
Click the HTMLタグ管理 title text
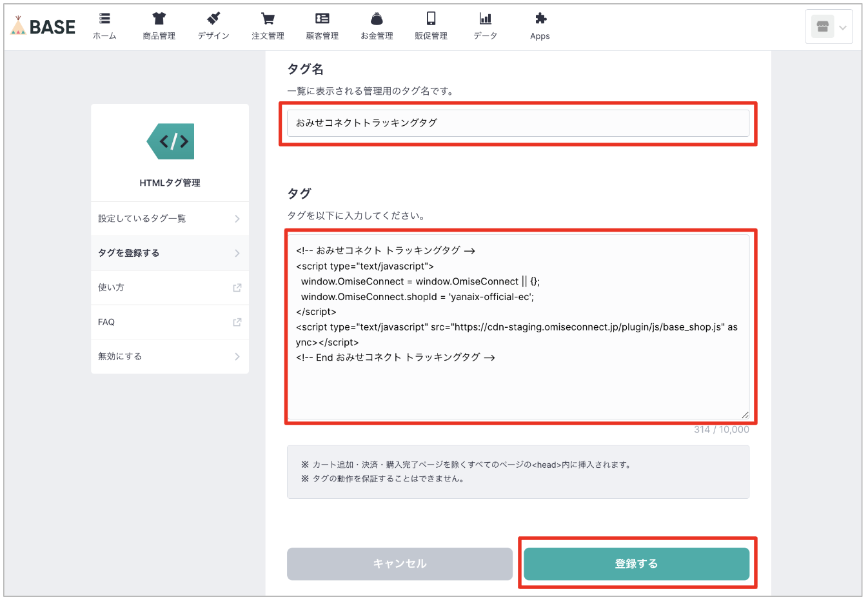(x=170, y=183)
